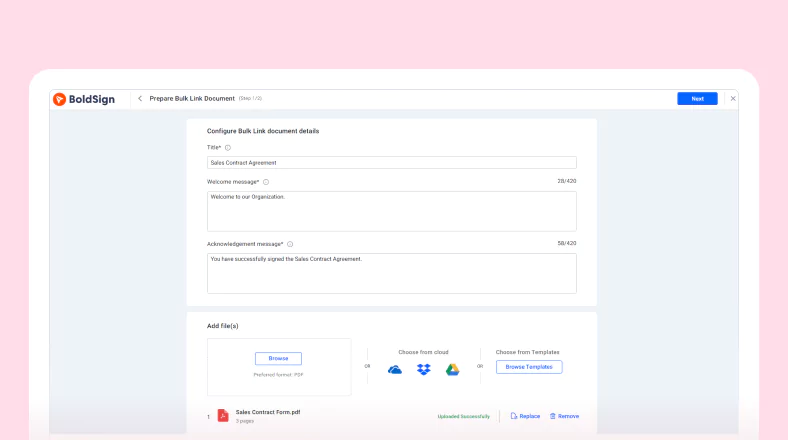788x440 pixels.
Task: Click the Add file(s) heading
Action: [x=223, y=326]
